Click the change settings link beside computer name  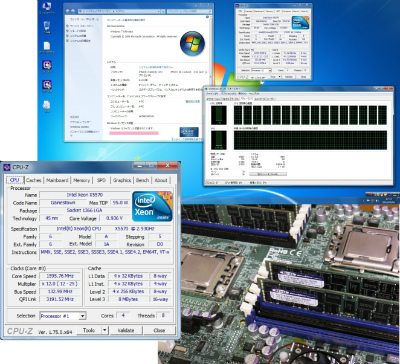(x=192, y=101)
